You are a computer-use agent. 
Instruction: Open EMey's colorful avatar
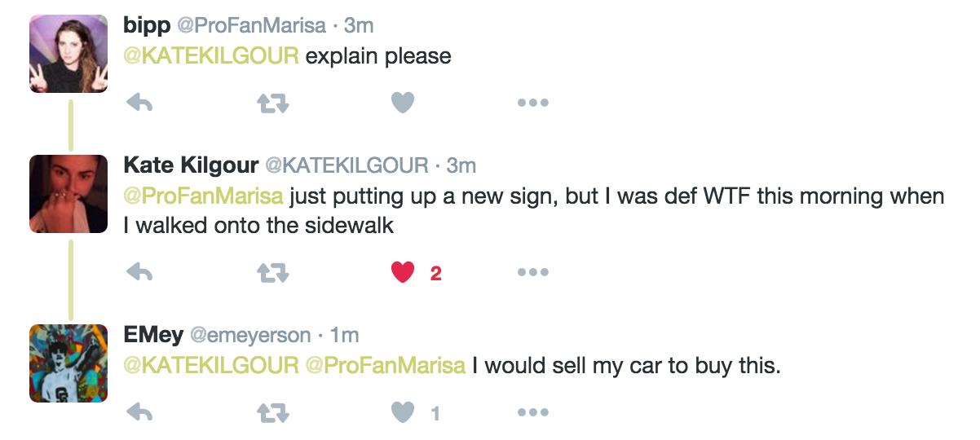tap(68, 363)
